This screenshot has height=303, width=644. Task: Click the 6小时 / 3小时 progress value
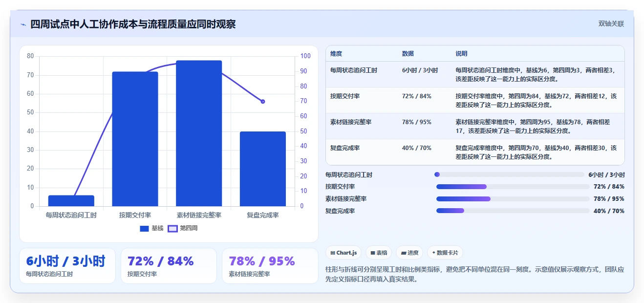[606, 174]
